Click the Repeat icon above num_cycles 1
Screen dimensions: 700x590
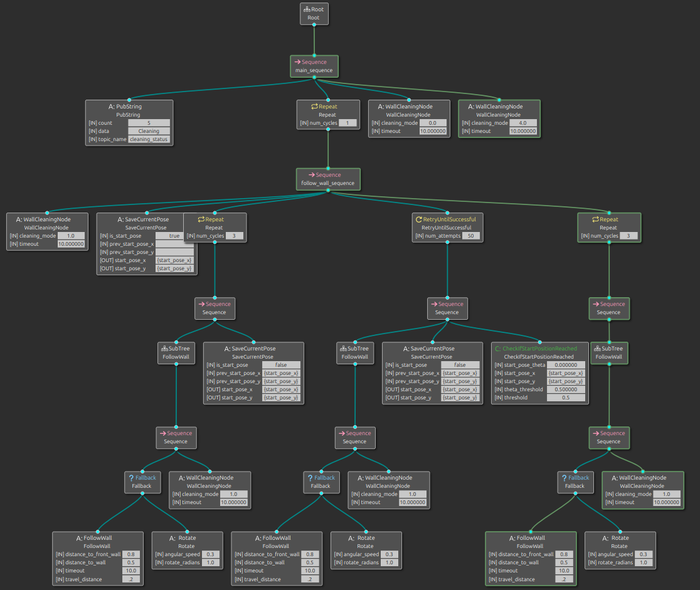(314, 107)
